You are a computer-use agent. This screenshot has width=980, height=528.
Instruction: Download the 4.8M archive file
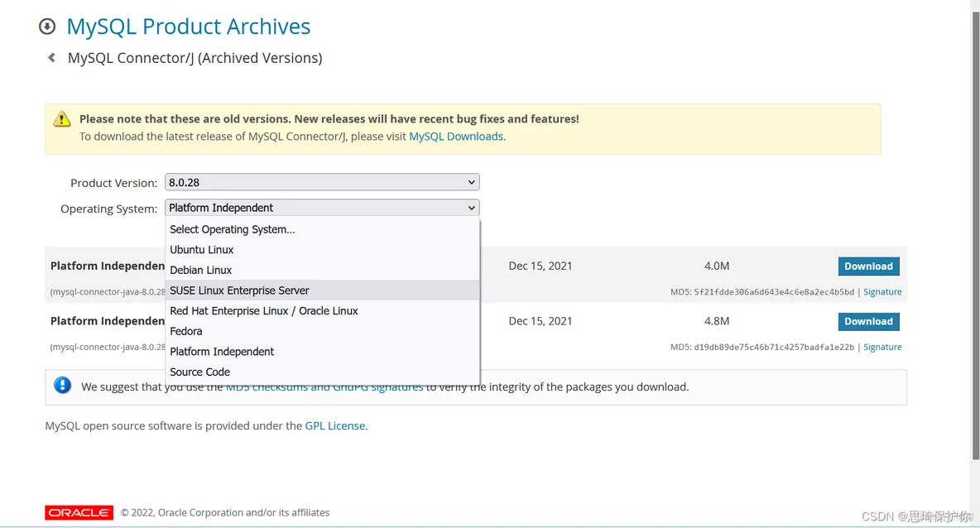point(869,321)
